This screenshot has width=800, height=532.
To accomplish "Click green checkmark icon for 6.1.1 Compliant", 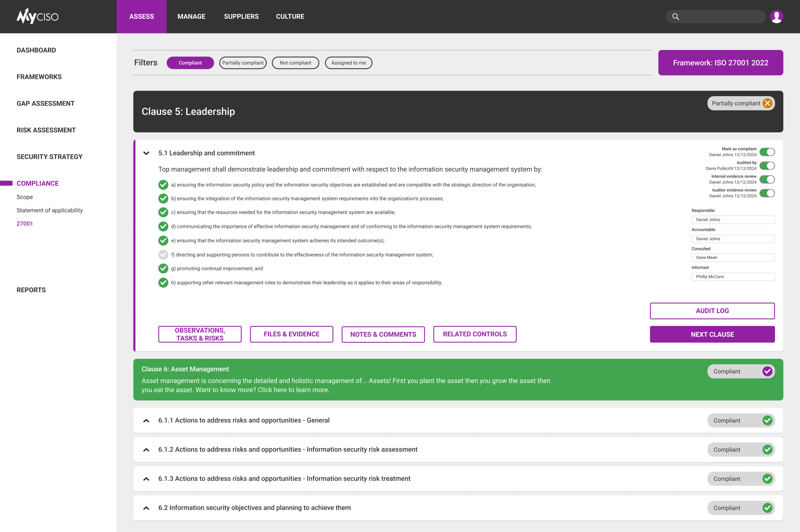I will click(767, 420).
